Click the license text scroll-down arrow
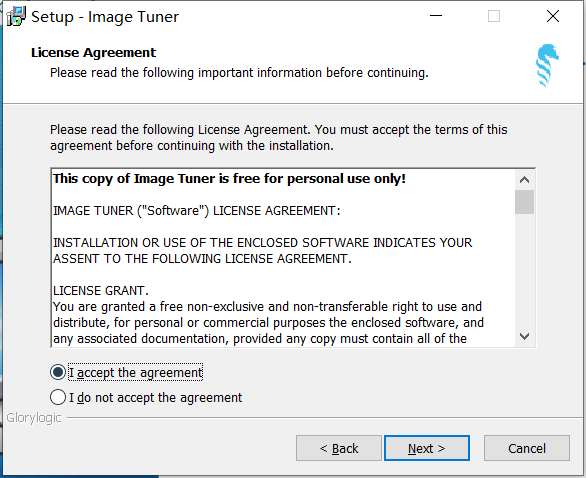Screen dimensions: 586x478 524,336
